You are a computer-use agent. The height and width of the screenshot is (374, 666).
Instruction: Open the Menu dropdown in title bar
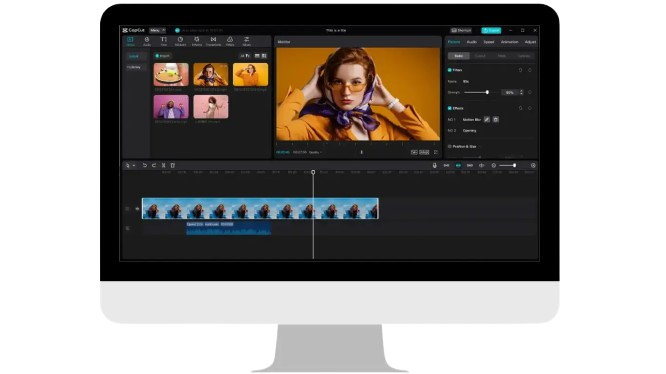pos(157,30)
